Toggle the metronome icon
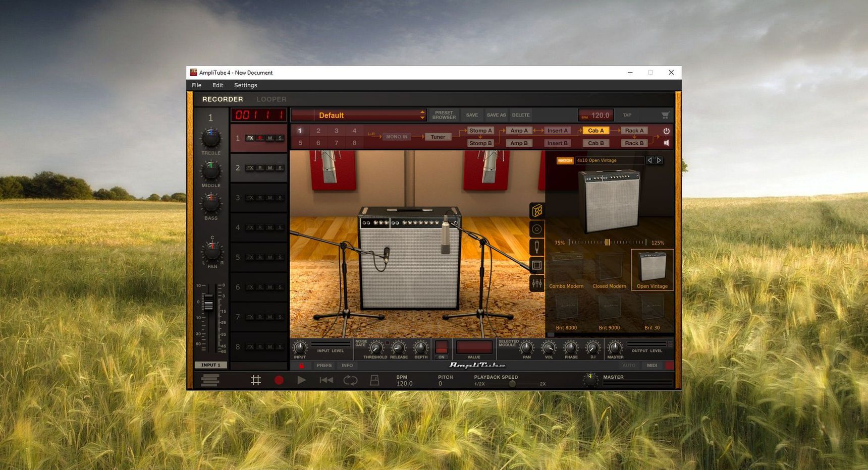This screenshot has height=470, width=868. tap(374, 380)
